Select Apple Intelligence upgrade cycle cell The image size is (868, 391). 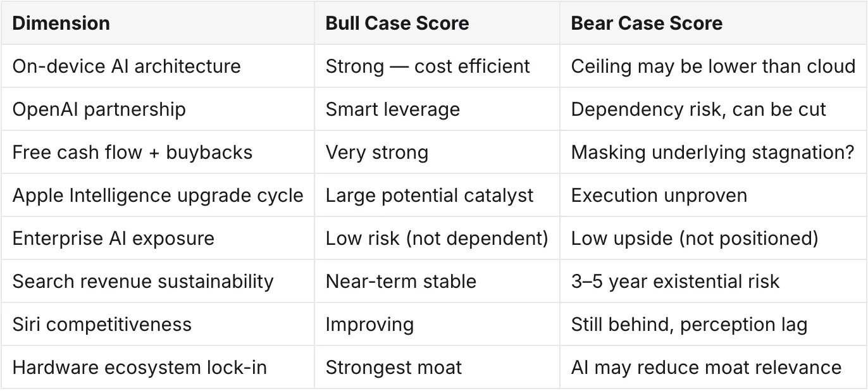coord(158,195)
